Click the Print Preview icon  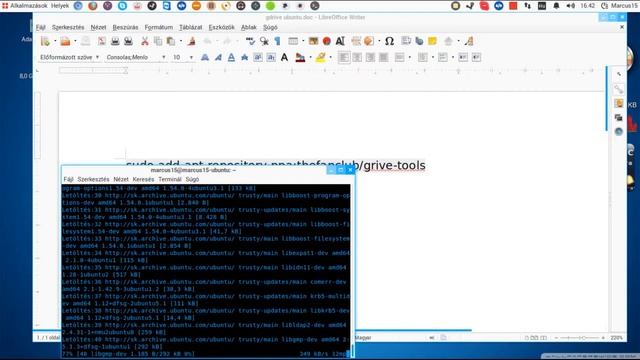point(128,41)
